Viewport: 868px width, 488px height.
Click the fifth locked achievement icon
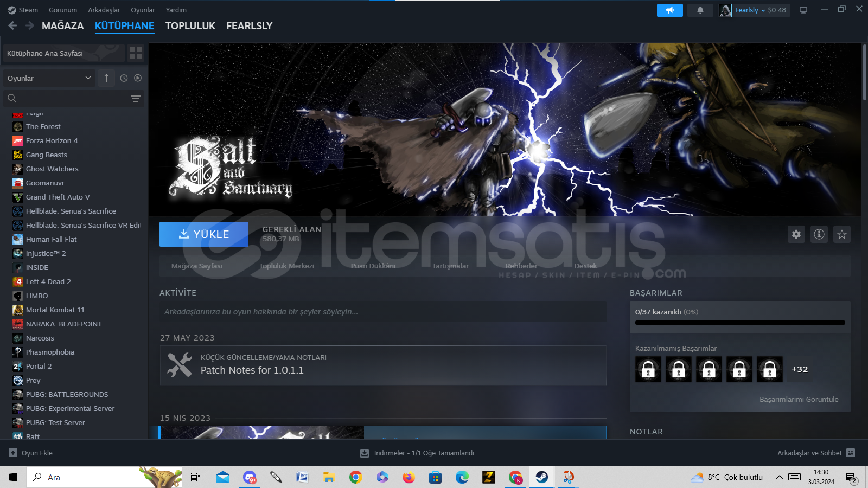[770, 369]
